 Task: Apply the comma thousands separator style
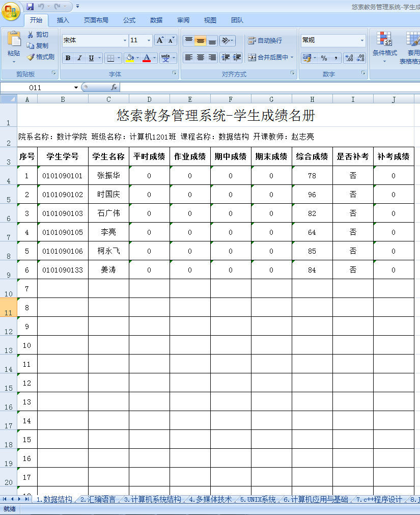(x=335, y=58)
